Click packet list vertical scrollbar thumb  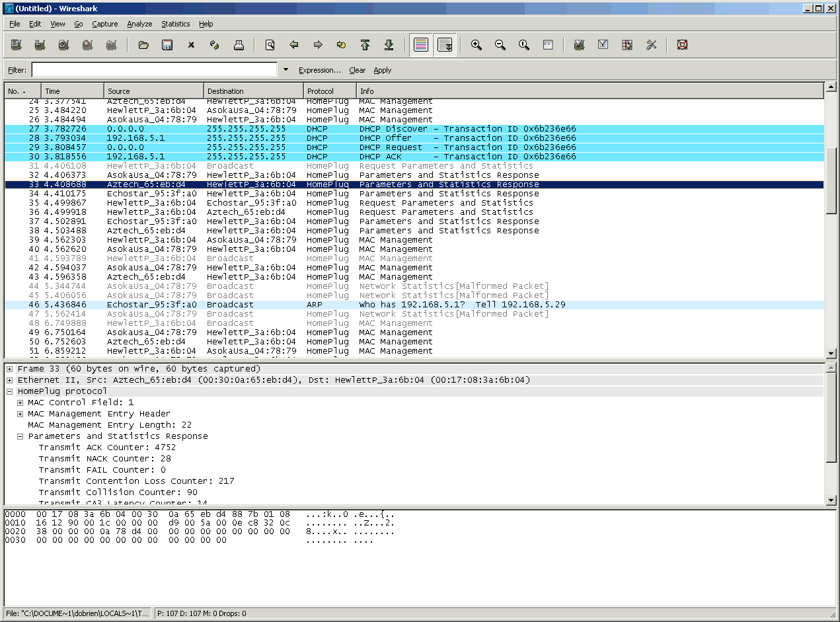coord(831,180)
